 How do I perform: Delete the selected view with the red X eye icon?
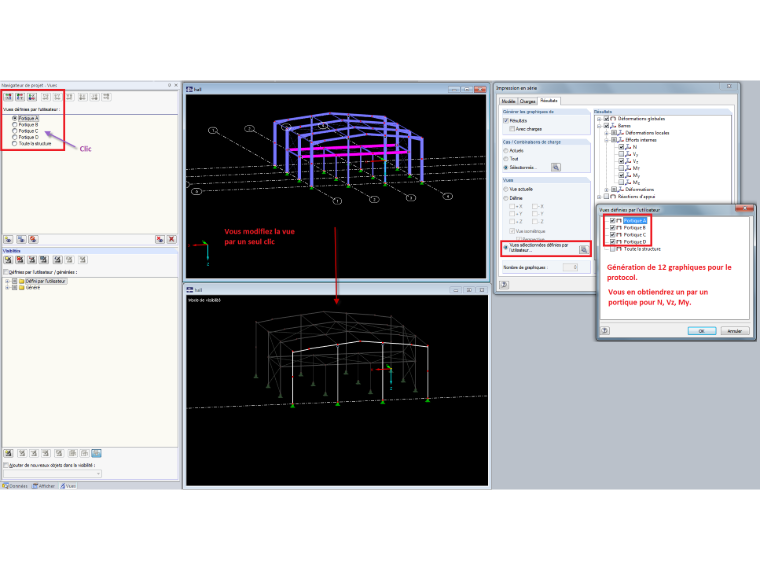tap(160, 239)
